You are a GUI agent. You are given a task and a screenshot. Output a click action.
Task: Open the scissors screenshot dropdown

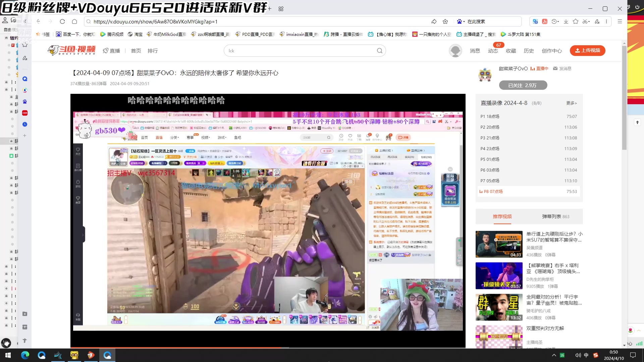click(x=586, y=21)
